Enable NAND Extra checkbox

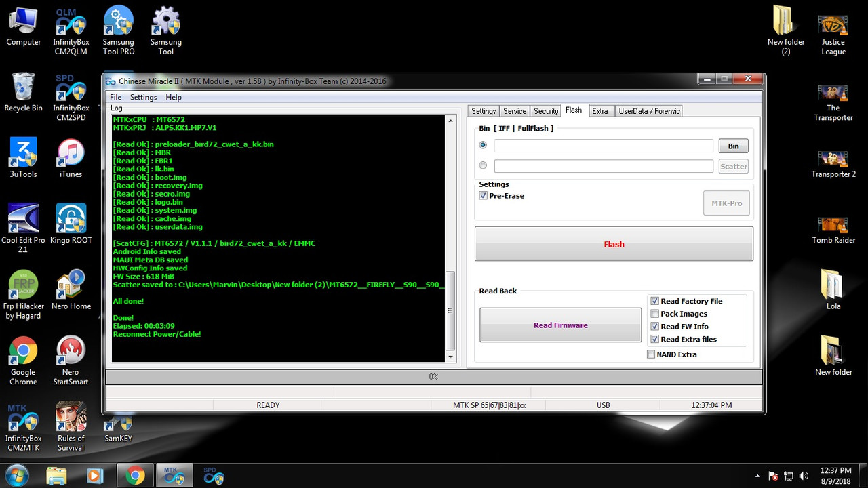point(651,354)
